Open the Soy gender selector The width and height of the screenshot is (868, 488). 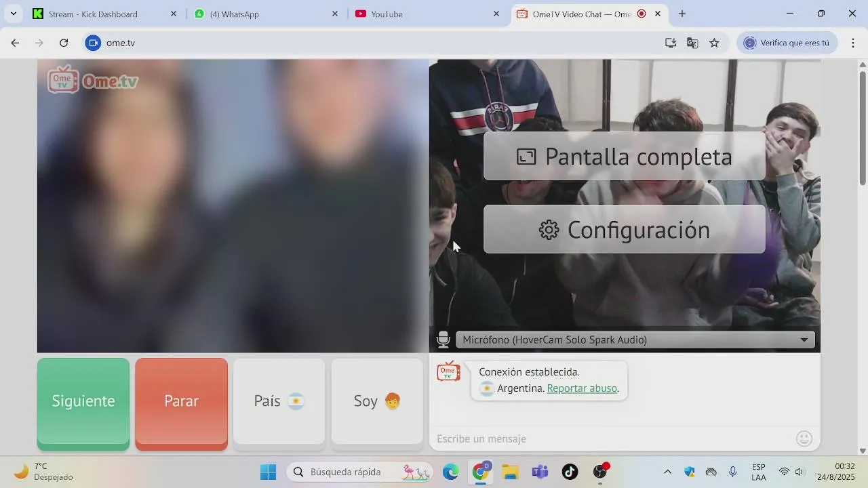point(377,401)
